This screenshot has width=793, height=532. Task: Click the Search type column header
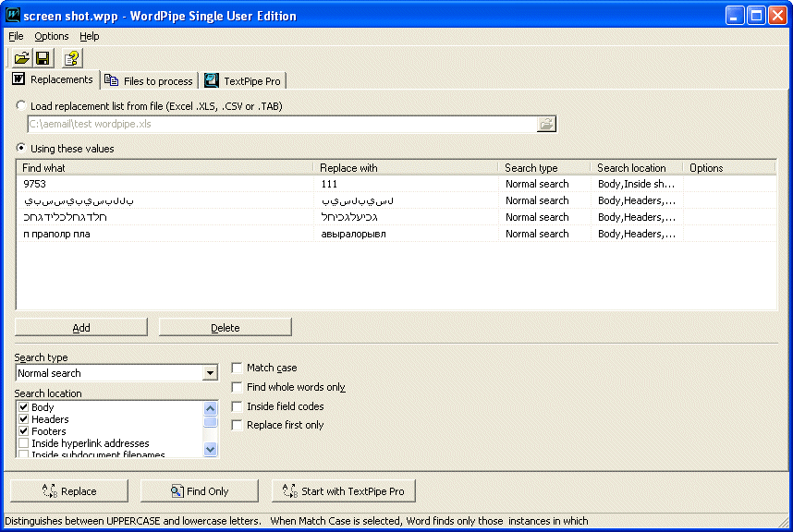(544, 168)
